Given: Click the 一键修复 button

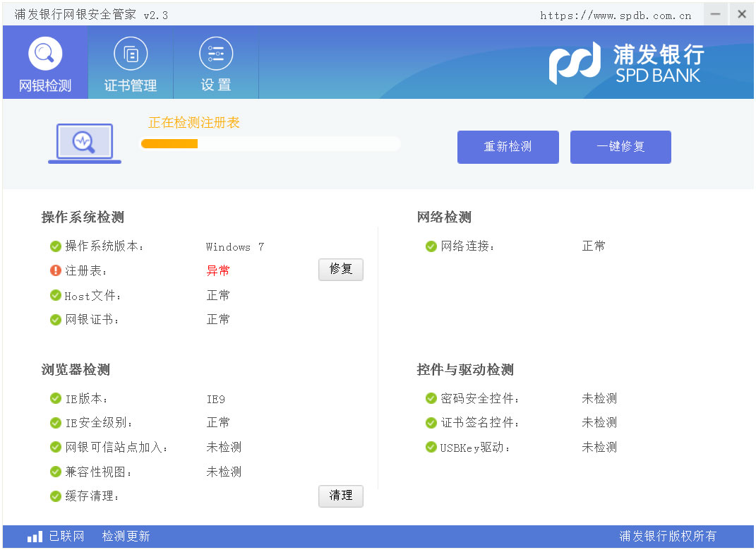Looking at the screenshot, I should point(620,147).
